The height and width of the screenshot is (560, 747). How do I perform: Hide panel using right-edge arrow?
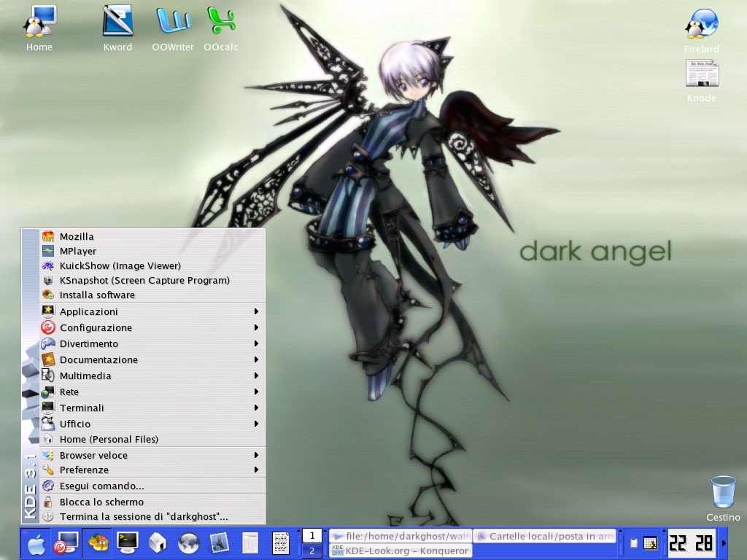coord(724,542)
